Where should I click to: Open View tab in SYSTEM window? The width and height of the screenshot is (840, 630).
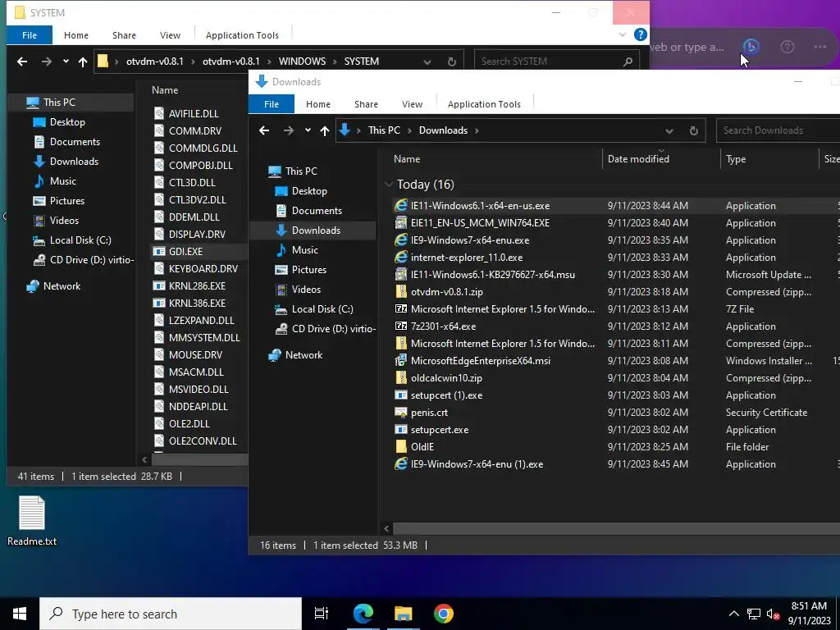[x=170, y=34]
